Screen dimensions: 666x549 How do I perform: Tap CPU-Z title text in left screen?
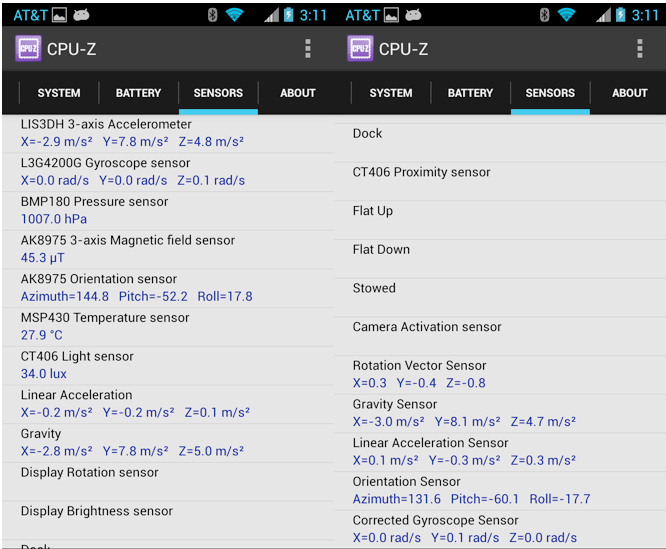71,49
